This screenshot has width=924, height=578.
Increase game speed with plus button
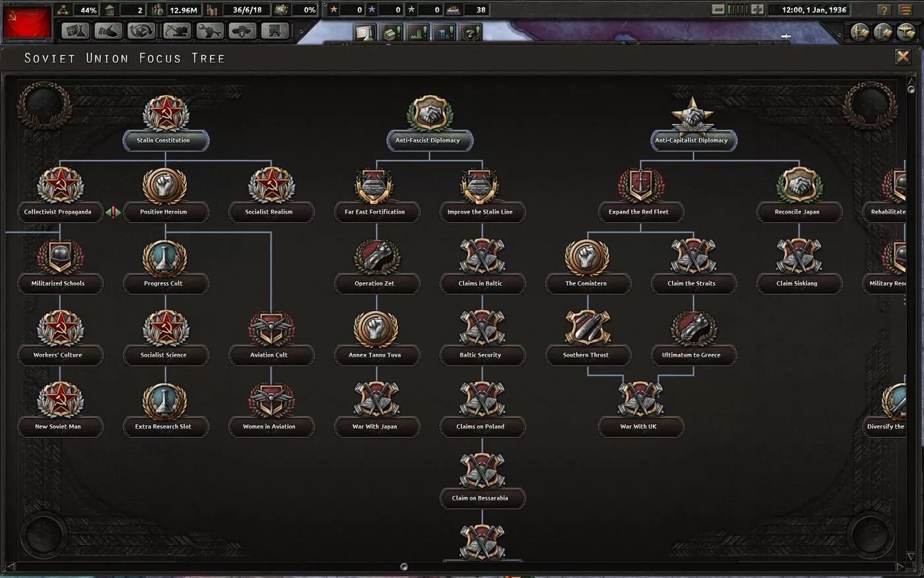click(x=758, y=10)
